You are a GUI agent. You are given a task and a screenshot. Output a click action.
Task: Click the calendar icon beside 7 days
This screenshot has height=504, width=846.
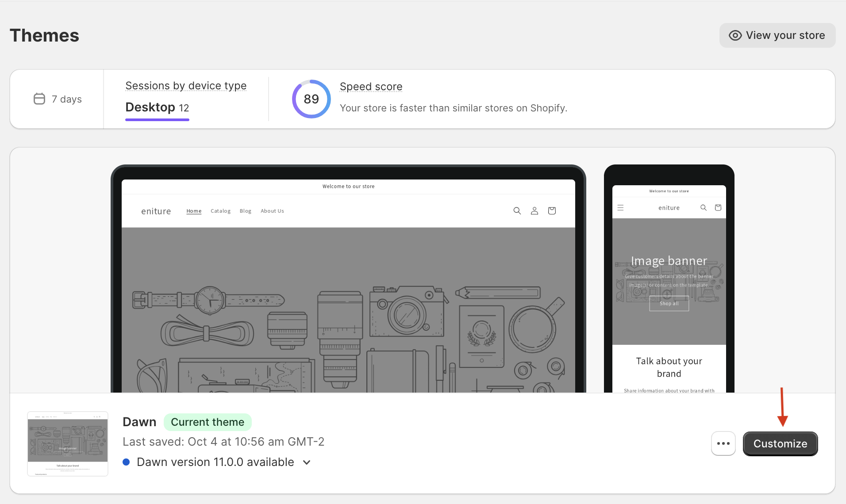(x=39, y=99)
